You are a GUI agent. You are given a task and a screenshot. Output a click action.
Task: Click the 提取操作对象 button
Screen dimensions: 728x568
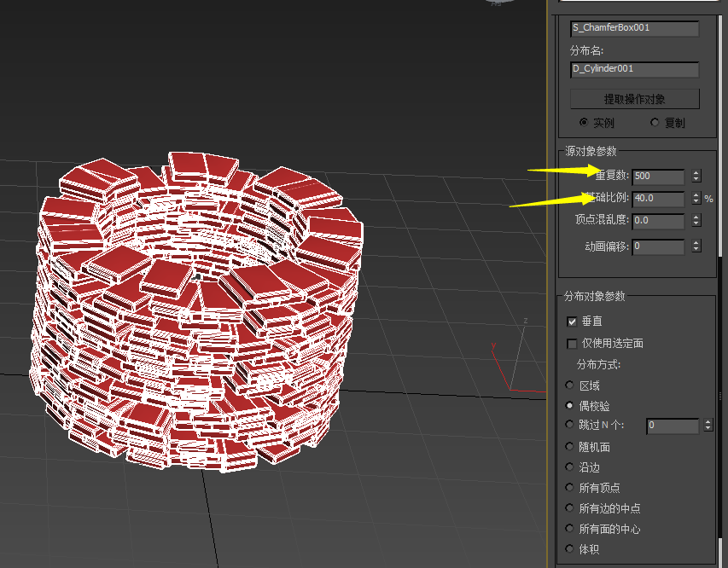pos(634,98)
